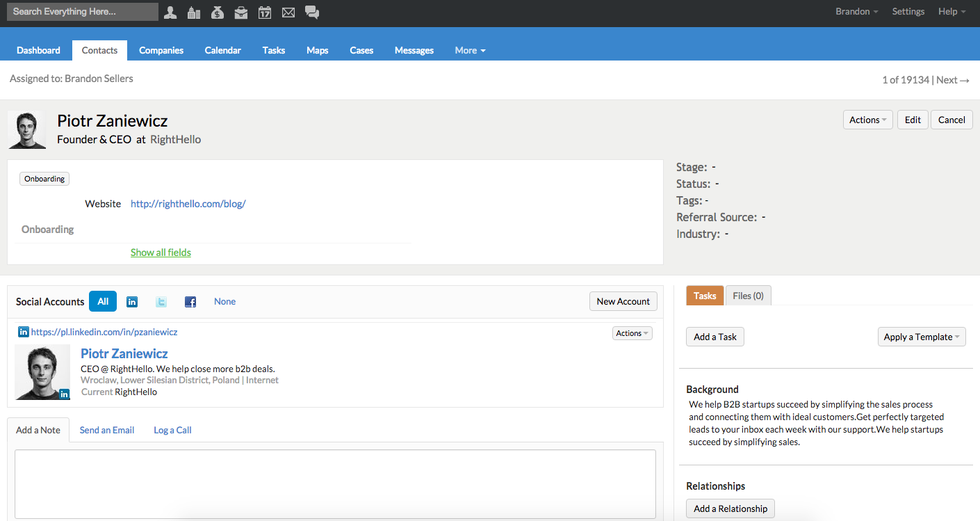Click the money bag deals icon
The image size is (980, 521).
coord(218,12)
